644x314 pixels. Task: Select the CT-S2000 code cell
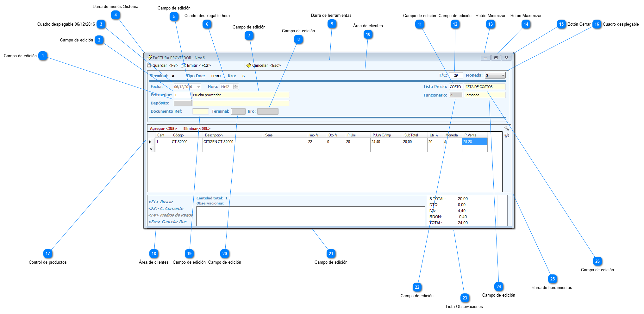point(187,142)
